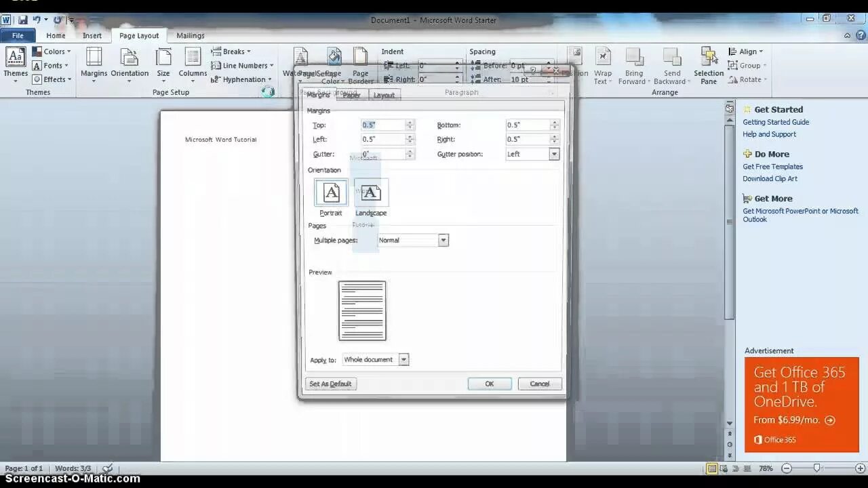Expand the Breaks dropdown
This screenshot has width=868, height=488.
[231, 52]
